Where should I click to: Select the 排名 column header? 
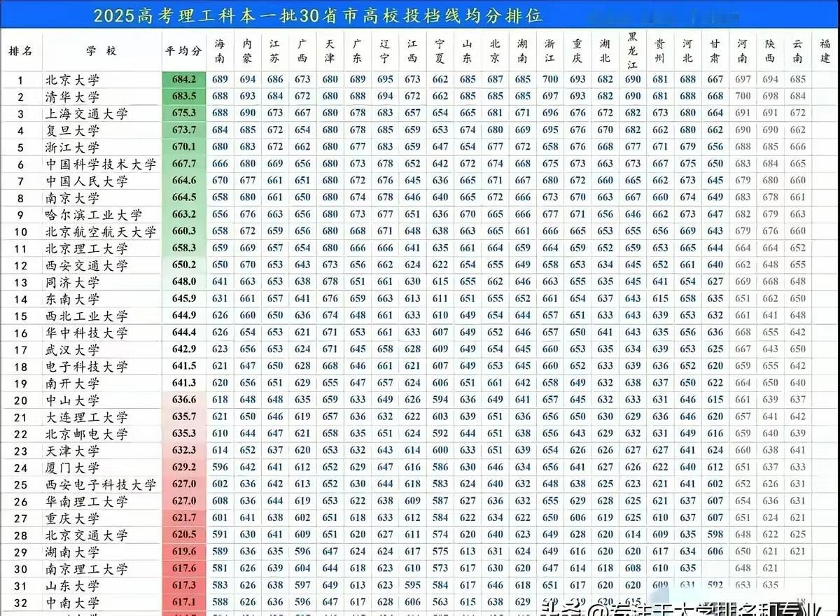pyautogui.click(x=20, y=51)
